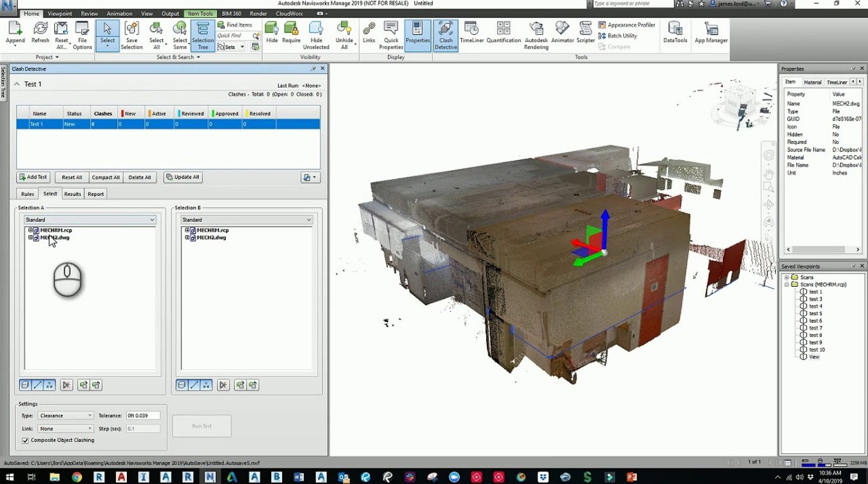868x484 pixels.
Task: Toggle the Clash Detective window button
Action: [445, 35]
